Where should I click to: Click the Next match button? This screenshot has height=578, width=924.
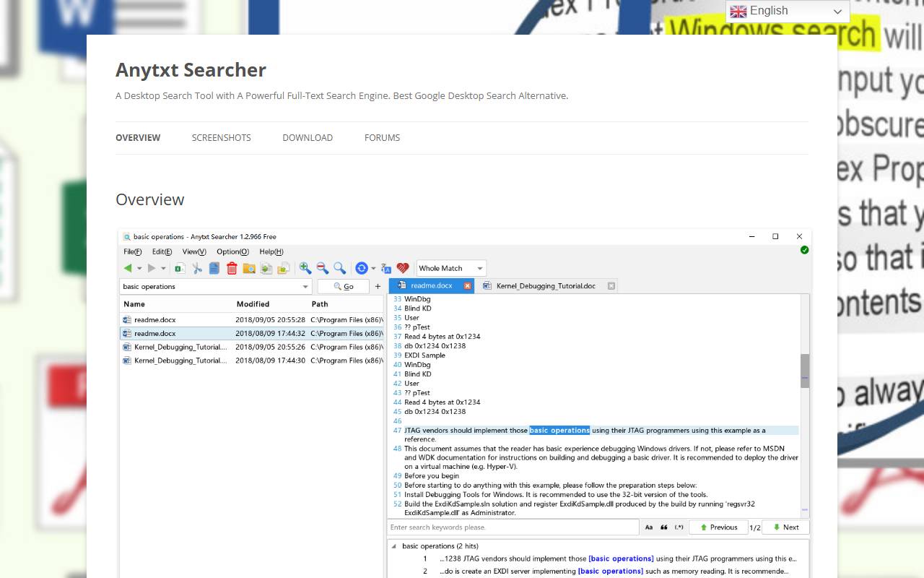click(785, 527)
